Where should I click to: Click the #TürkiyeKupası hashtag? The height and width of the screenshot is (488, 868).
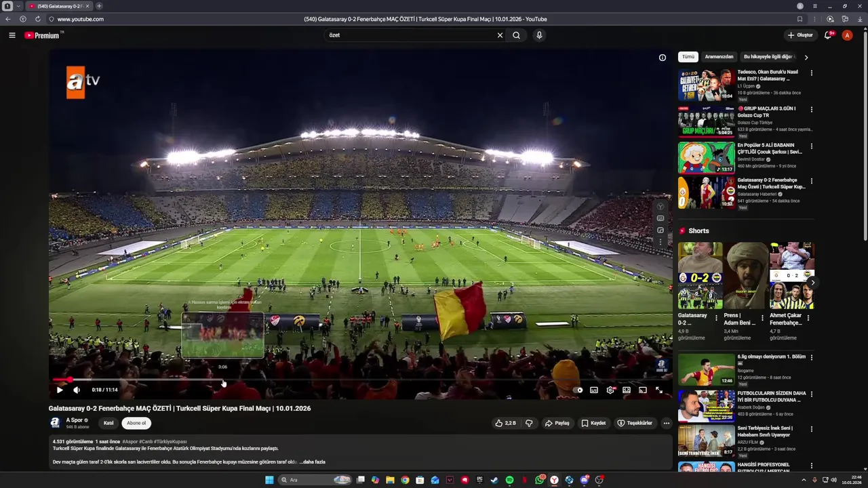pos(171,442)
